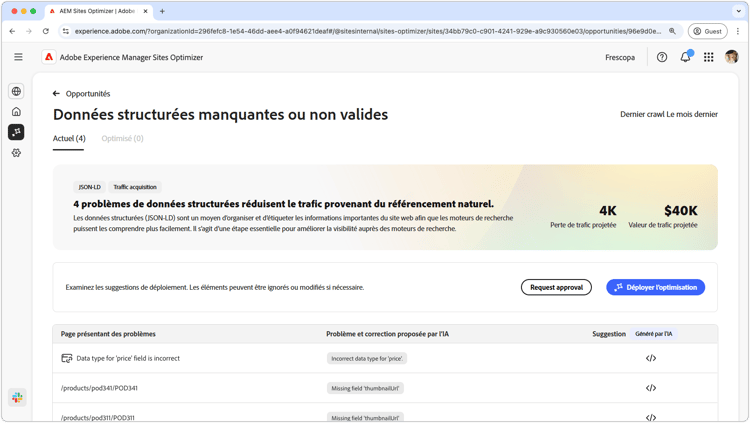750x423 pixels.
Task: Reload the page
Action: point(45,31)
